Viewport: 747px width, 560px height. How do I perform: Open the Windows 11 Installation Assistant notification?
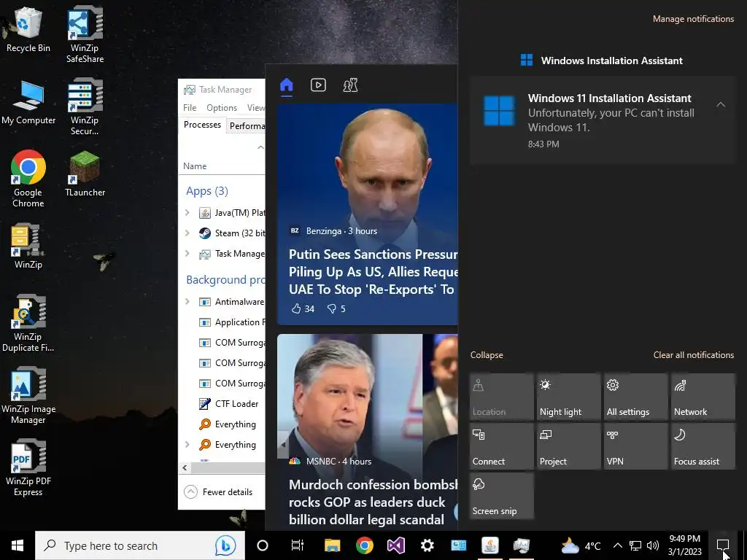[x=603, y=120]
